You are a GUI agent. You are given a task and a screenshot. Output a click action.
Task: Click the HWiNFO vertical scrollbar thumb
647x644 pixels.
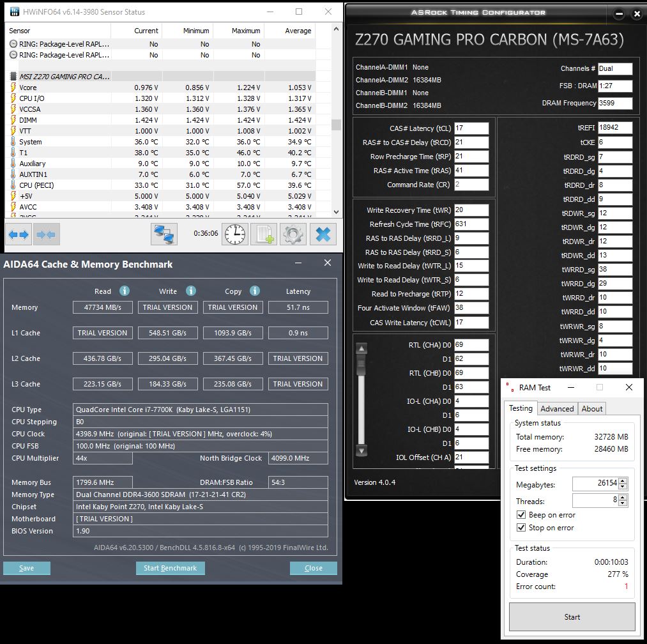coord(336,125)
